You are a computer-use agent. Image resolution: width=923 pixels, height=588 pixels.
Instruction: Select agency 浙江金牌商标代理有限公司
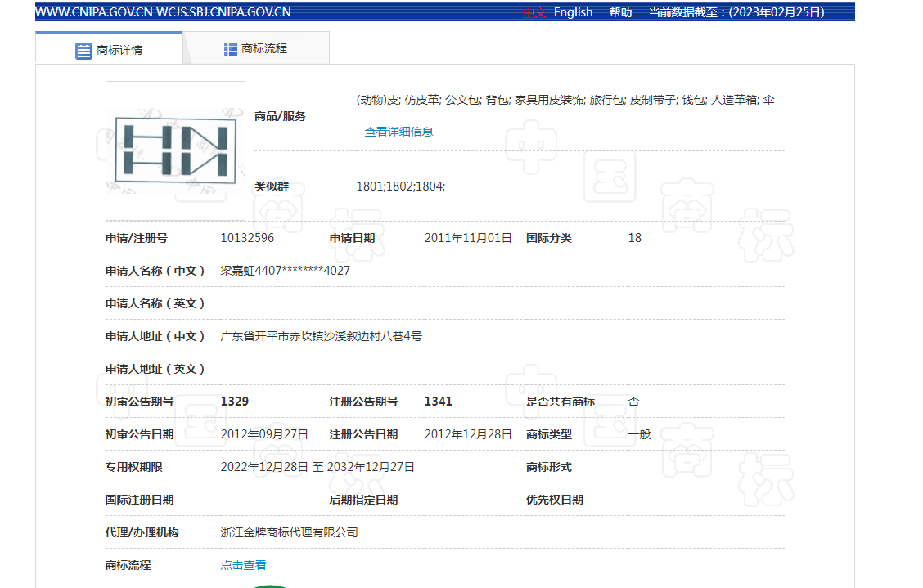point(289,532)
